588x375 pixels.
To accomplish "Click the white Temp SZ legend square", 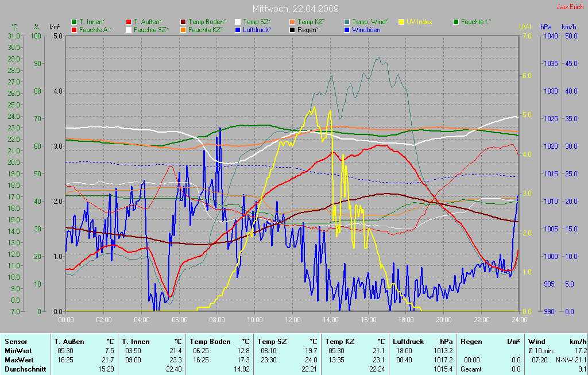I will point(238,22).
